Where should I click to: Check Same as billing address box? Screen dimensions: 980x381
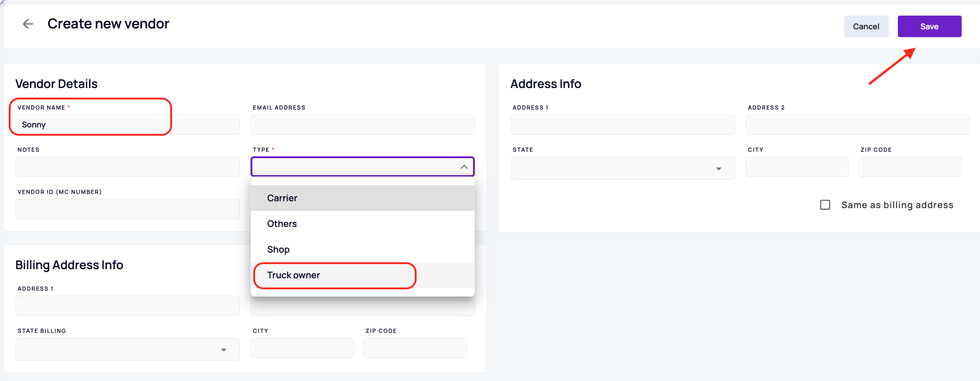coord(825,205)
